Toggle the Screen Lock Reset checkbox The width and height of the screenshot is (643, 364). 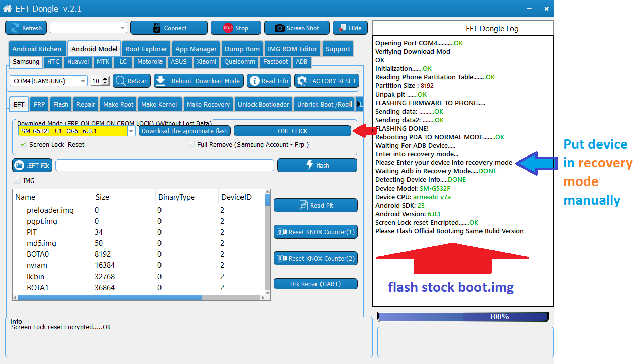pyautogui.click(x=23, y=144)
